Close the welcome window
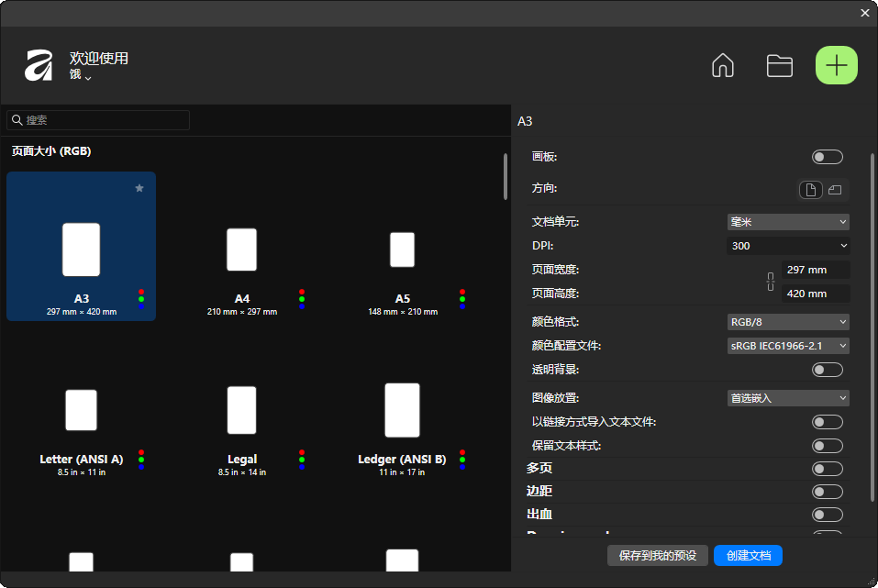 point(864,13)
